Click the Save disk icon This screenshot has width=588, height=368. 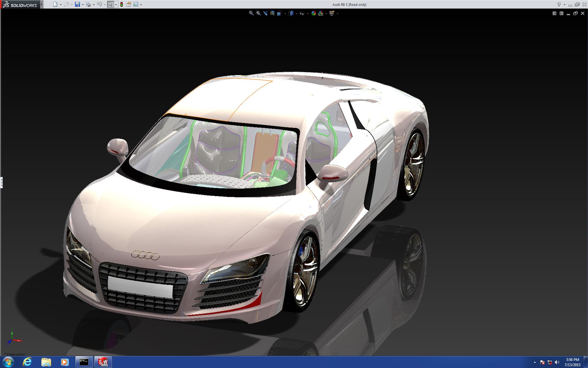(x=77, y=5)
